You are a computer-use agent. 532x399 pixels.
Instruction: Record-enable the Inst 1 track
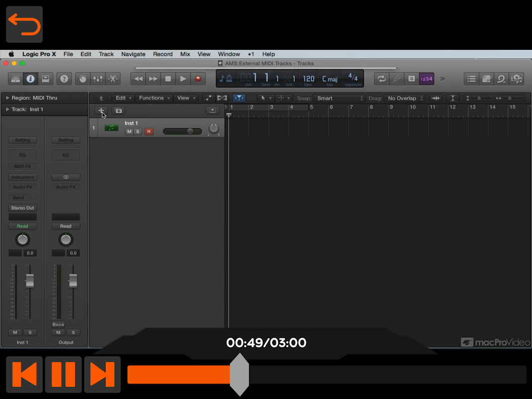[148, 132]
